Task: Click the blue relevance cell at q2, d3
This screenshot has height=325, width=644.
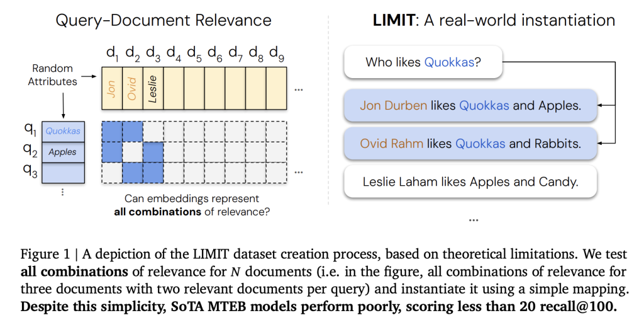Action: (x=153, y=152)
